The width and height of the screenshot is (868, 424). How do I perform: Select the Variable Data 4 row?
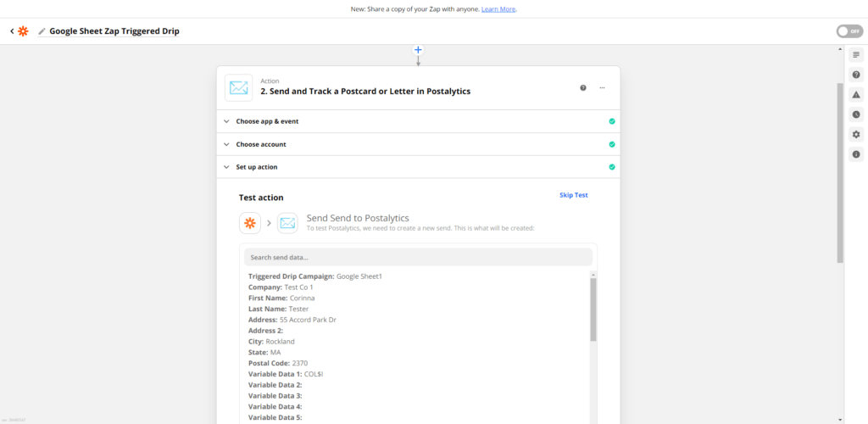tap(275, 406)
